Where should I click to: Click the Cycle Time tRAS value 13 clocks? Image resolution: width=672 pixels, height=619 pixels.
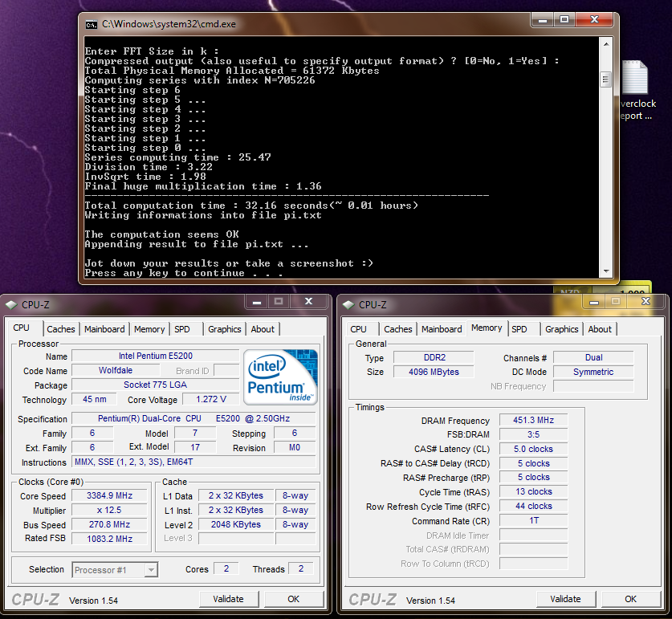pyautogui.click(x=534, y=491)
